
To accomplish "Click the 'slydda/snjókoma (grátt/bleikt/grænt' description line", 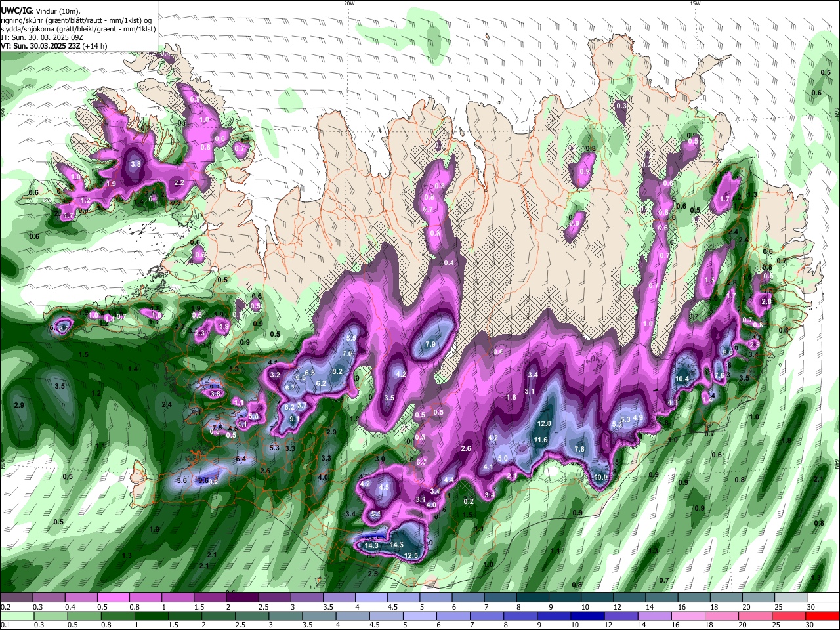I will click(x=78, y=29).
